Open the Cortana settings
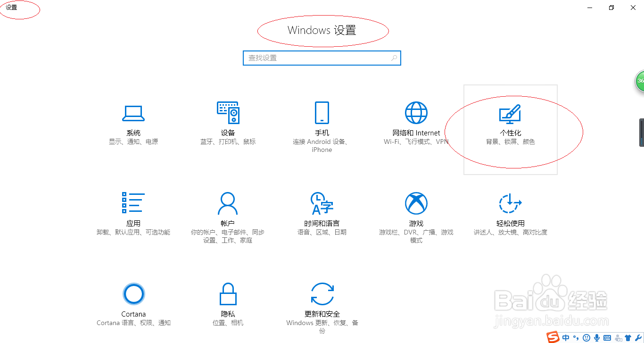Screen dimensions: 644x343 [133, 305]
